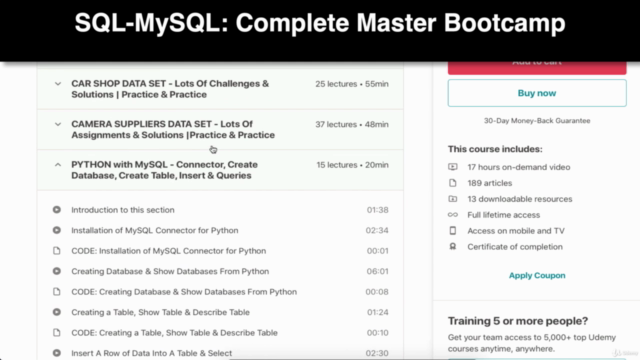Screen dimensions: 640x360
Task: Open lecture Insert A Row of Data Into A Table & Select
Action: pos(151,353)
